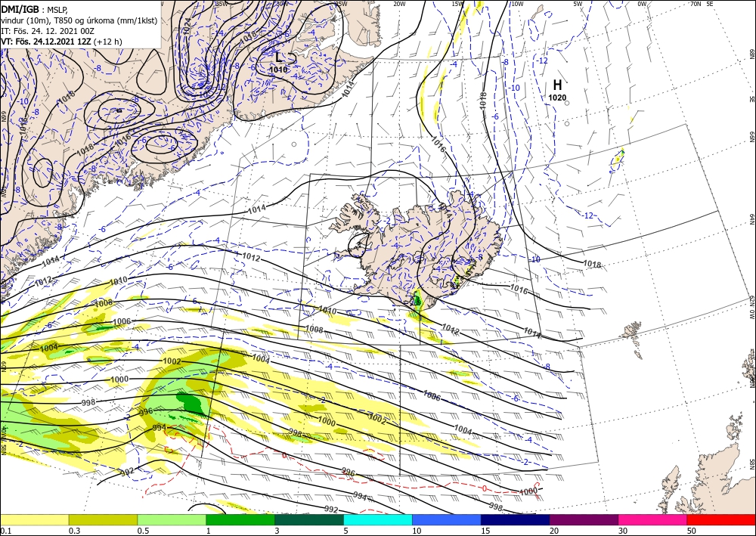Click the navy 15–20 legend swatch
Viewport: 756px width, 536px height.
(x=516, y=519)
